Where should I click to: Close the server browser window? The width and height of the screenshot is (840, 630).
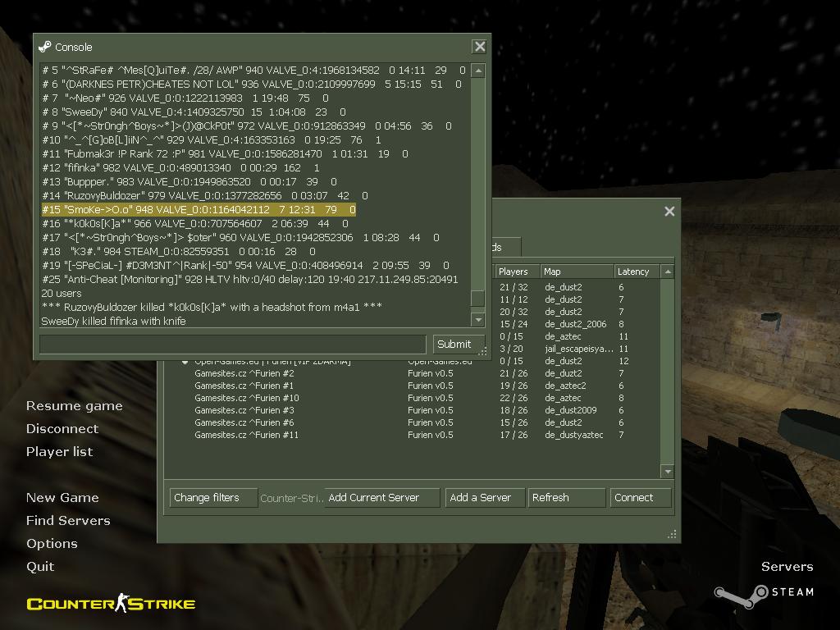[x=669, y=212]
